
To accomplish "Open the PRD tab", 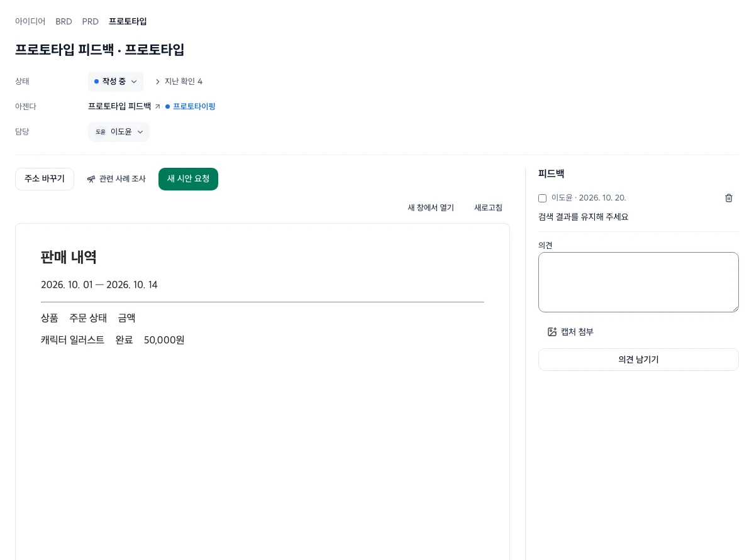I will (90, 21).
